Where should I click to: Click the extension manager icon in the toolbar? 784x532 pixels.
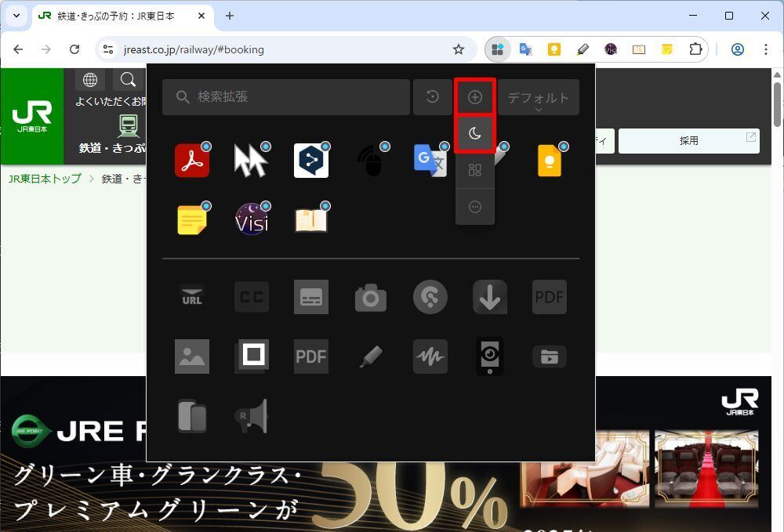(498, 49)
